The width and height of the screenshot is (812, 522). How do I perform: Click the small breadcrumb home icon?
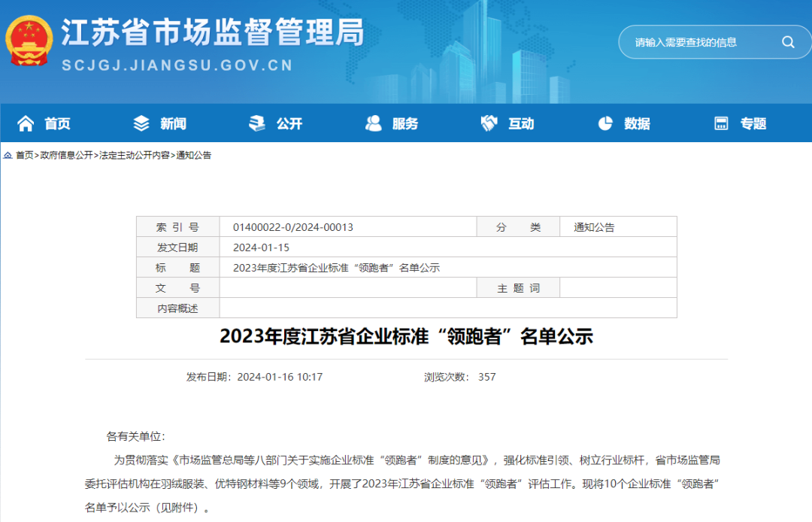8,156
